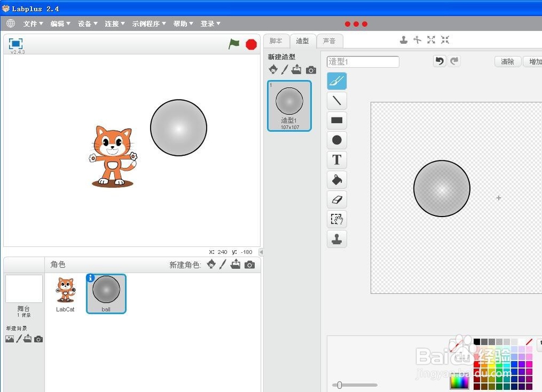Paint new backdrop brush icon
Viewport: 542px width, 392px height.
click(19, 339)
